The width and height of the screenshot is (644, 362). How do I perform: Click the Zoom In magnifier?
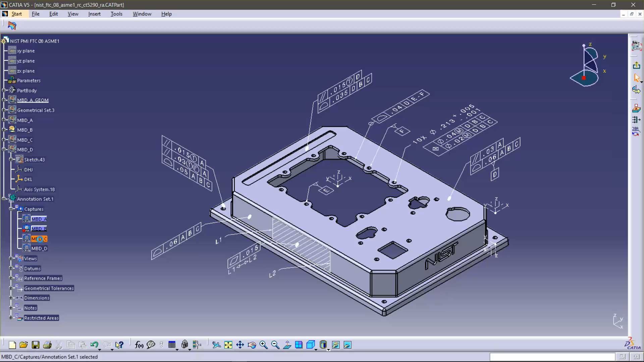[x=264, y=345]
